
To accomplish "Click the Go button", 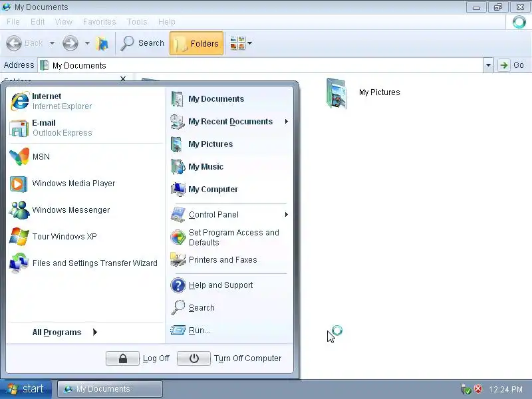I will click(511, 65).
